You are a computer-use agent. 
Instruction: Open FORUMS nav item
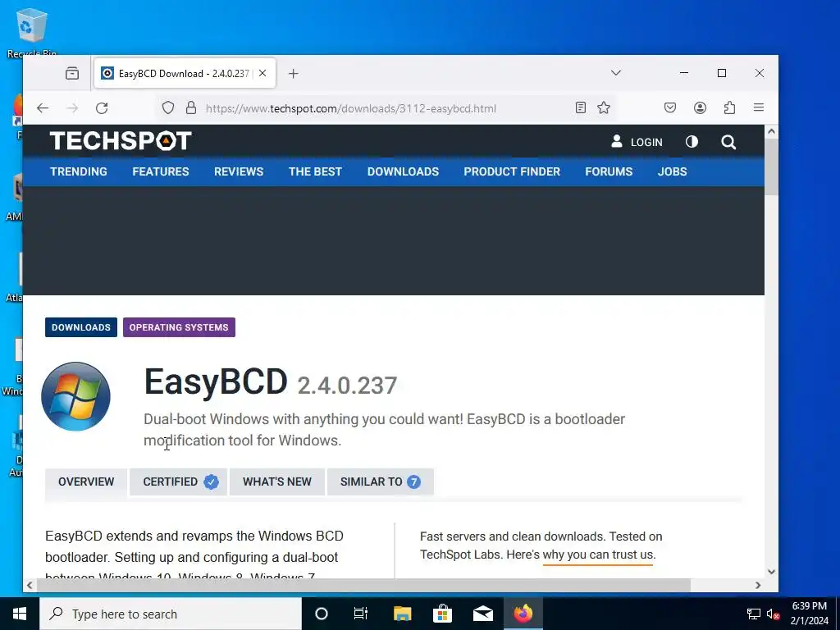pos(609,171)
